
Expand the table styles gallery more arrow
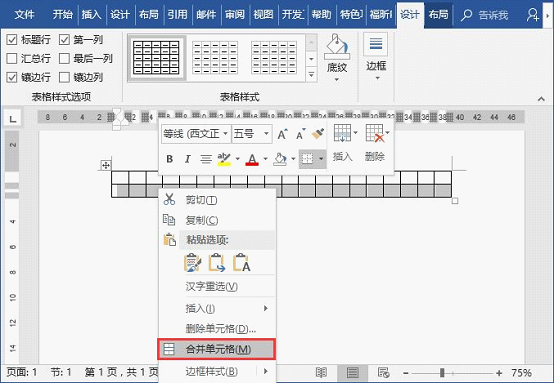[x=311, y=75]
